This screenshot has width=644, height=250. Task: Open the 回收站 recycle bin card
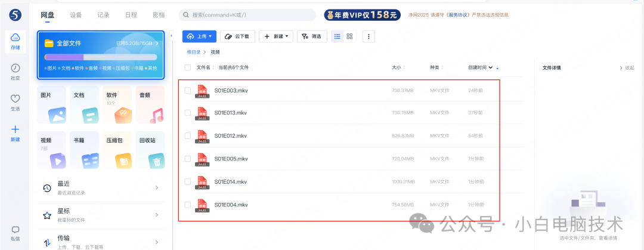click(150, 150)
